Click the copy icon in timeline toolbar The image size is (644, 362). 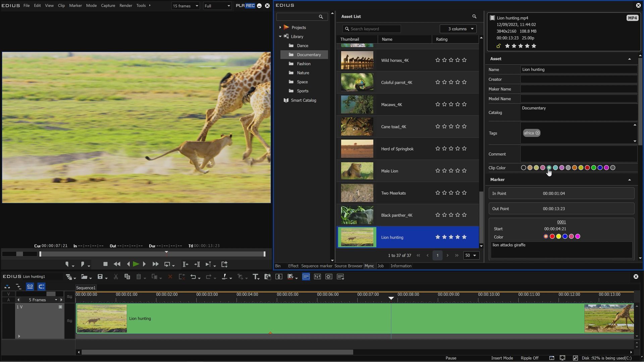coord(127,277)
